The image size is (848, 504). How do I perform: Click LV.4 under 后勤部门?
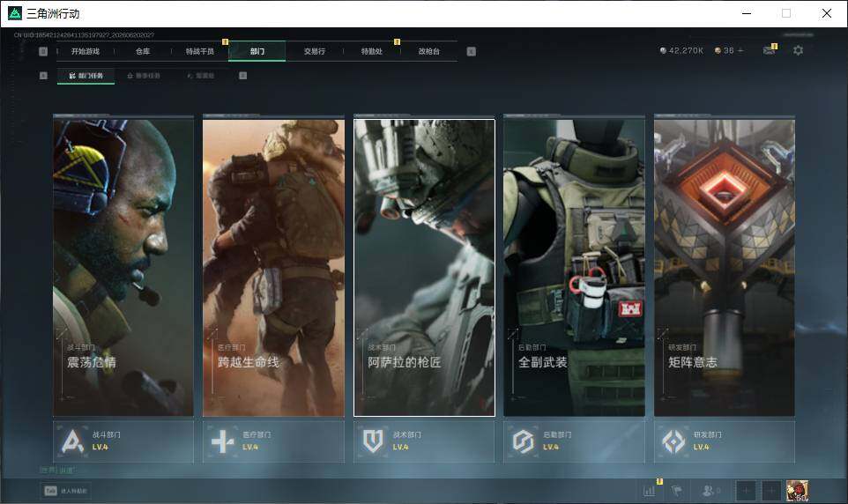tap(551, 448)
